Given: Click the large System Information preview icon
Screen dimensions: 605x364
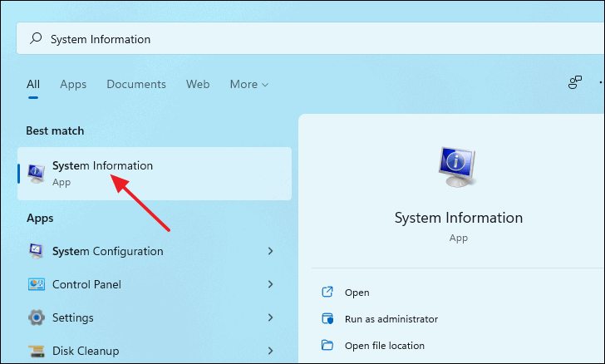Looking at the screenshot, I should (458, 167).
